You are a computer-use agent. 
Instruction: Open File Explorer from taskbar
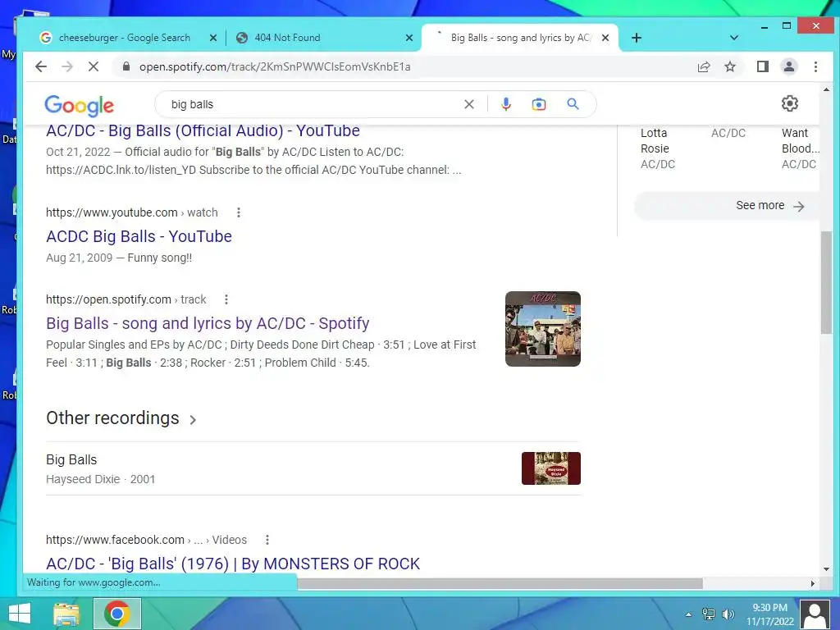tap(66, 614)
